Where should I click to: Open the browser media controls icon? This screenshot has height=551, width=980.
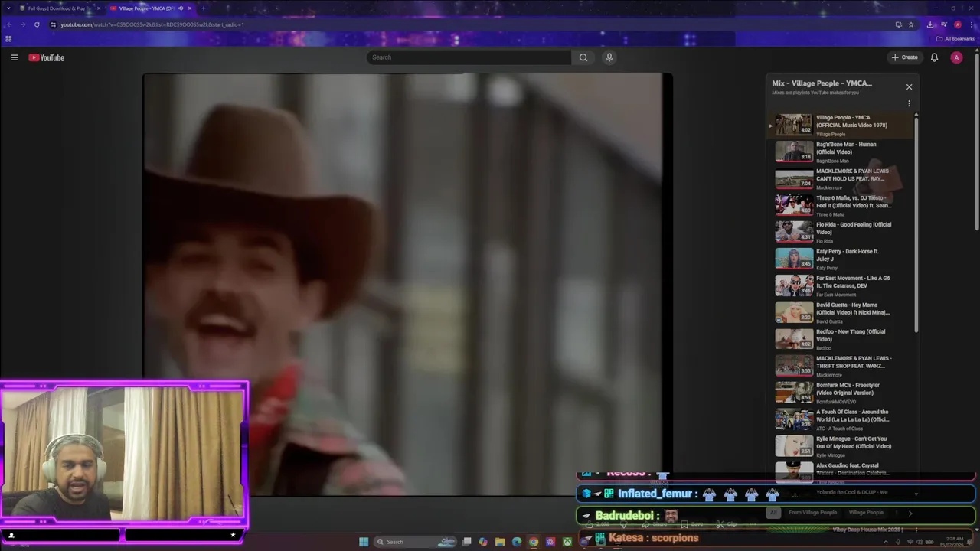(x=944, y=24)
